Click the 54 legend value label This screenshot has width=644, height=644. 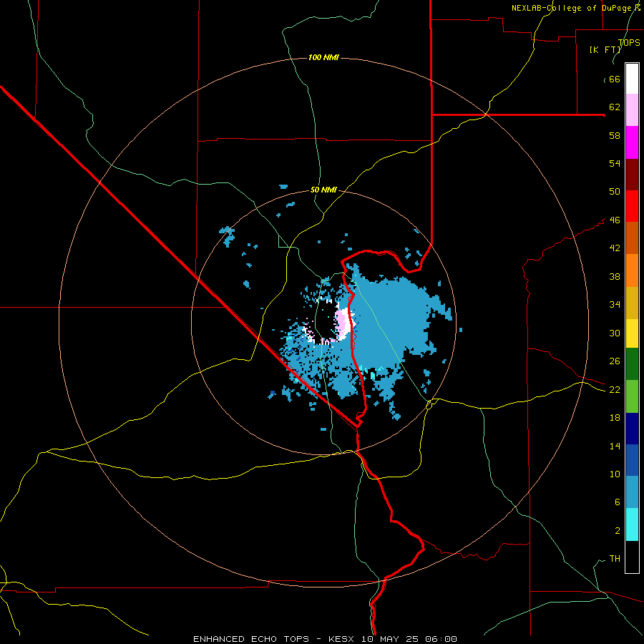click(615, 163)
